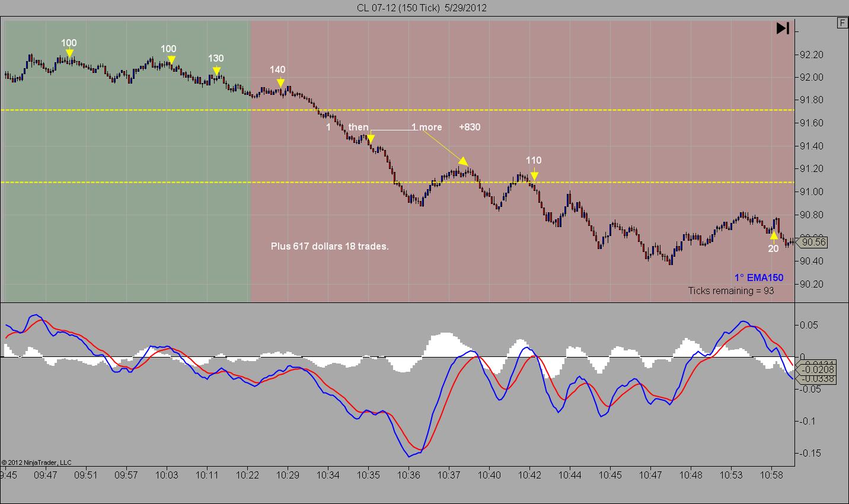Select the arrowhead ending the '1 more' line
Viewport: 849px width, 504px height.
[x=464, y=161]
